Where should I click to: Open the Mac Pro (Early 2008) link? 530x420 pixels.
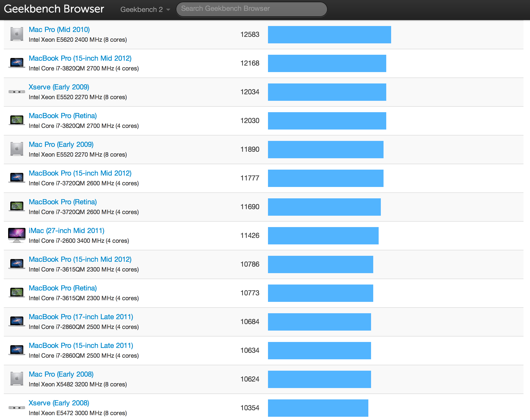[61, 374]
